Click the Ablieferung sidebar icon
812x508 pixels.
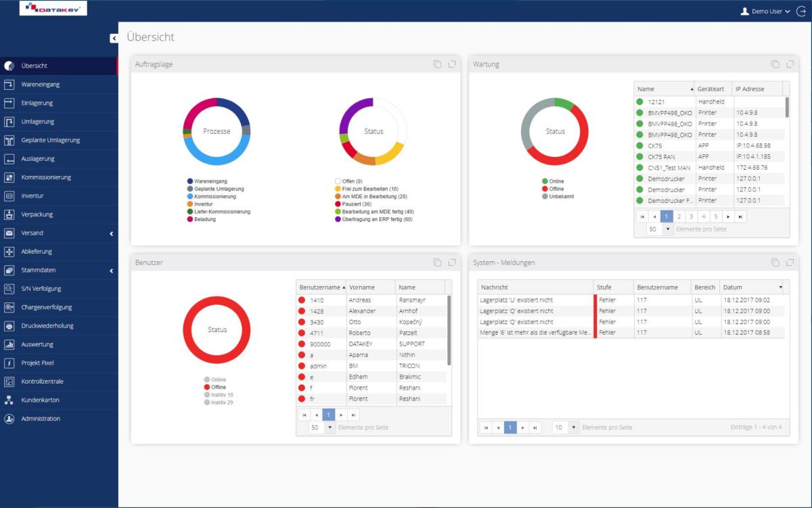tap(9, 252)
